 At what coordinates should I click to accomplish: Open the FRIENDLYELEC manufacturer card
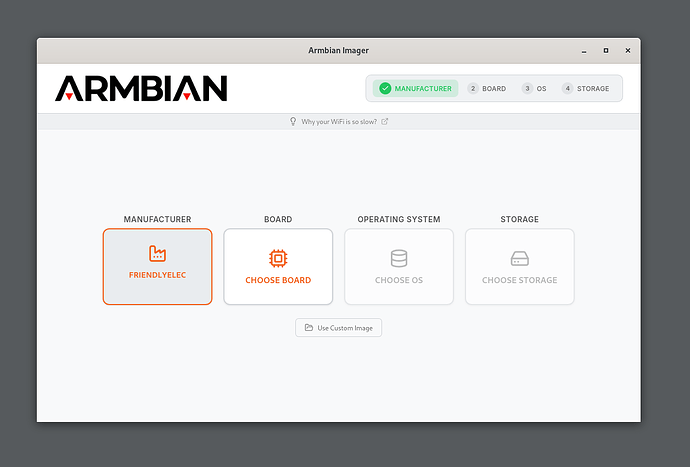(157, 267)
